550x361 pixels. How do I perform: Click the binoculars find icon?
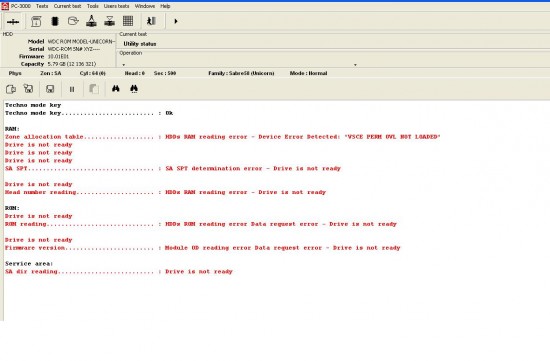coord(115,88)
